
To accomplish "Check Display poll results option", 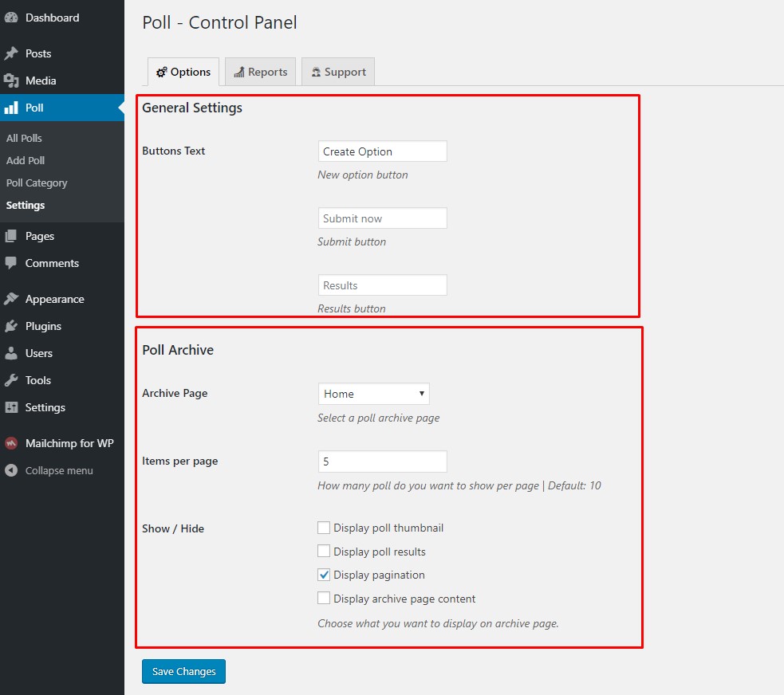I will click(x=324, y=551).
